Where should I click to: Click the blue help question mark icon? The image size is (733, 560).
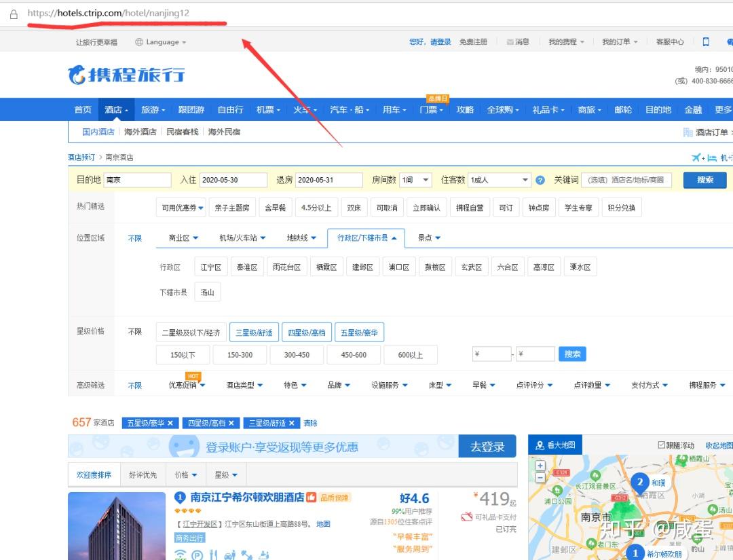pyautogui.click(x=540, y=180)
